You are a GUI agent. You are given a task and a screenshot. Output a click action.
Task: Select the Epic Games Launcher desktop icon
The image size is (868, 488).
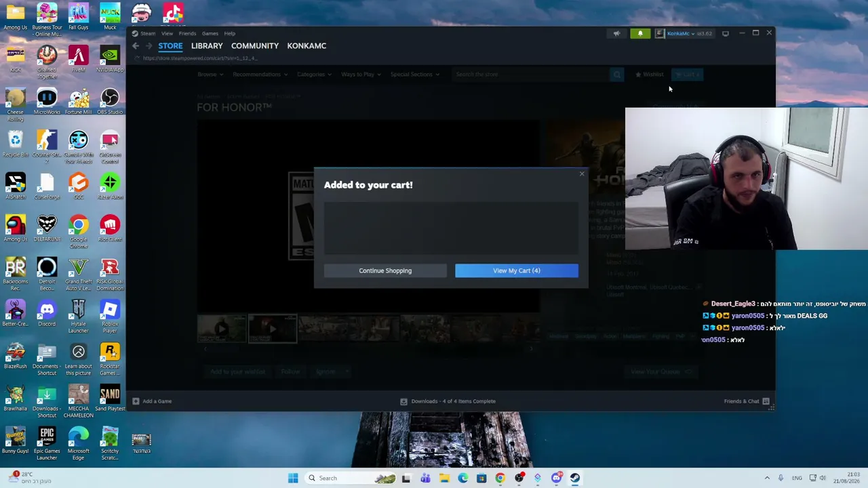[x=47, y=443]
